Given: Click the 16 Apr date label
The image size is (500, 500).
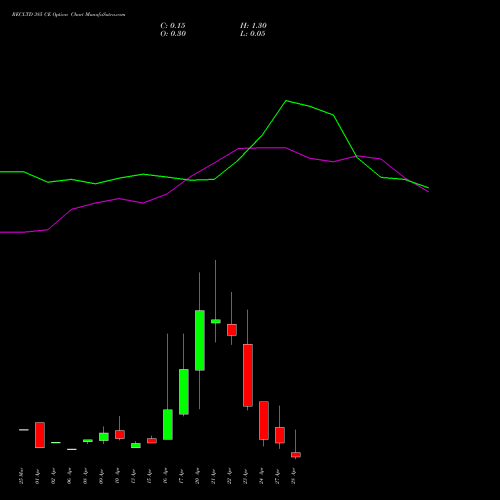Looking at the screenshot, I should [x=165, y=476].
